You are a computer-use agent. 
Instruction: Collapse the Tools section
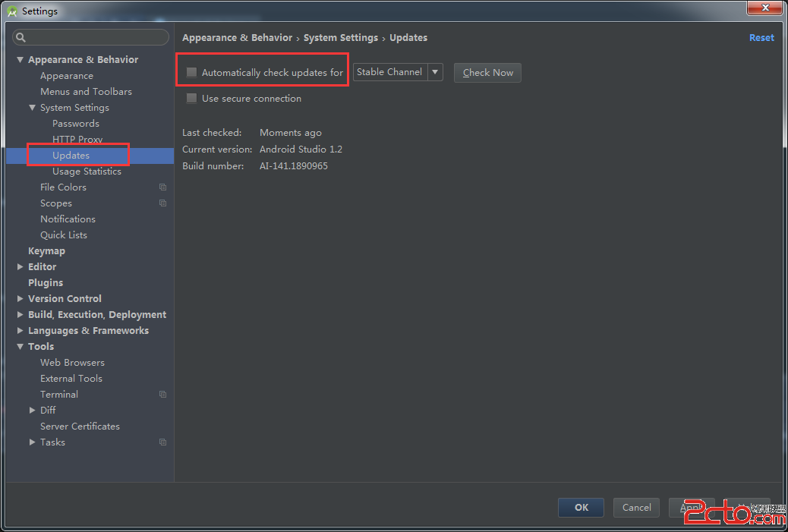[x=20, y=347]
